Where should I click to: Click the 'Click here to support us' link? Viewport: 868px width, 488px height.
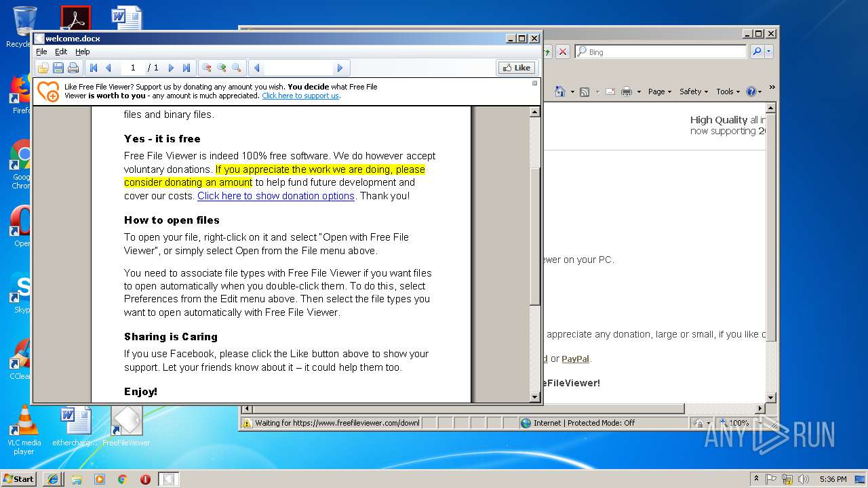click(300, 96)
